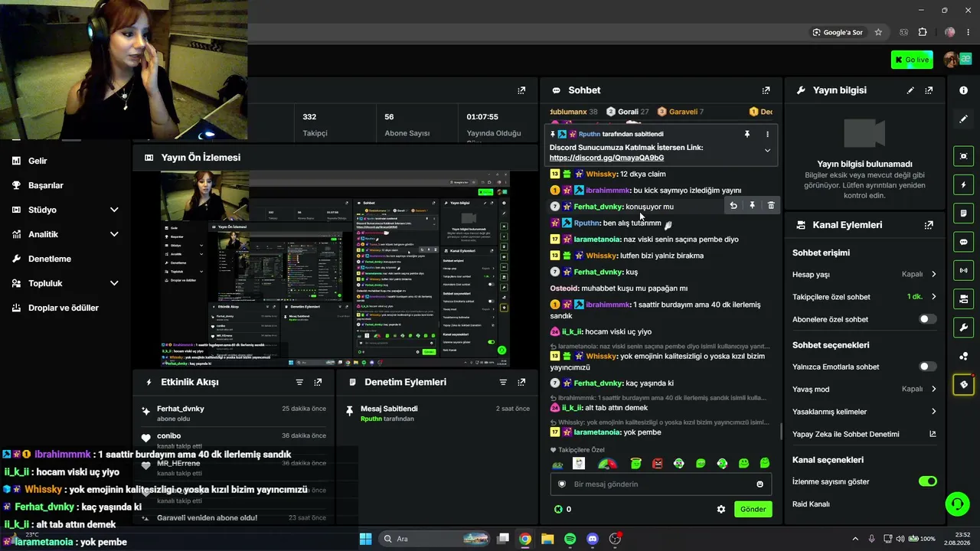The image size is (980, 551).
Task: Click the Gönder send button
Action: (x=753, y=509)
